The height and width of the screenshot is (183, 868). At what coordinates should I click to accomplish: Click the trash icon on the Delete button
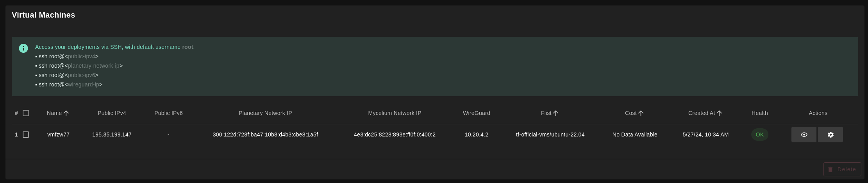[x=830, y=169]
